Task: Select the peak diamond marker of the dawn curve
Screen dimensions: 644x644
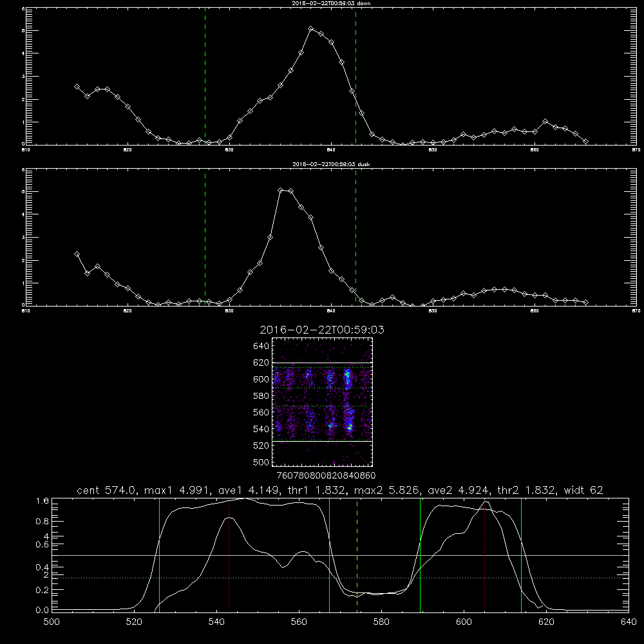Action: (311, 29)
